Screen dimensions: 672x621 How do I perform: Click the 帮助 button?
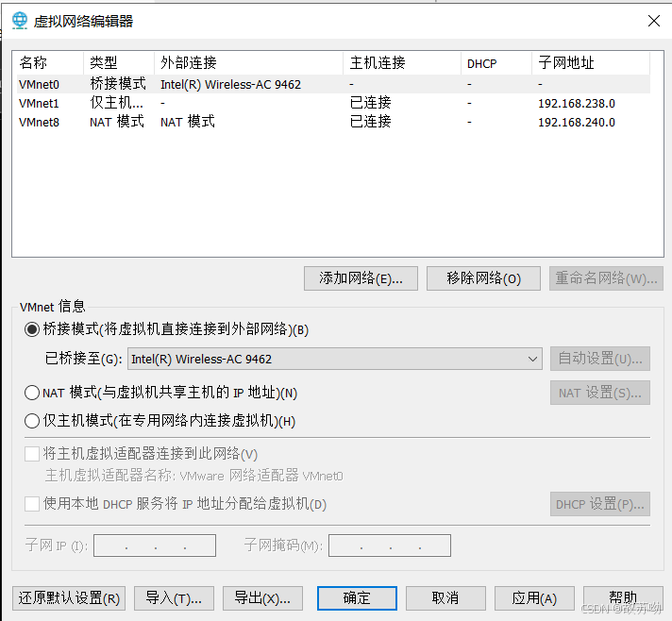[623, 598]
